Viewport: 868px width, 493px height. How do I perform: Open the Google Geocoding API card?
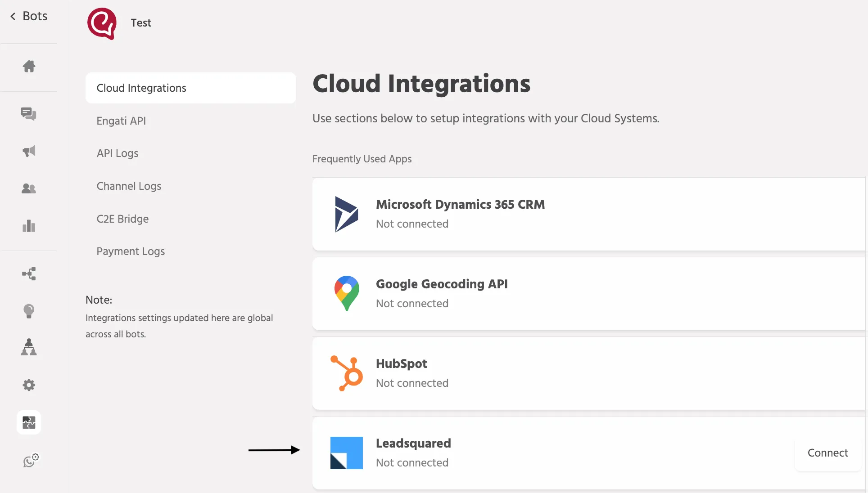point(589,294)
